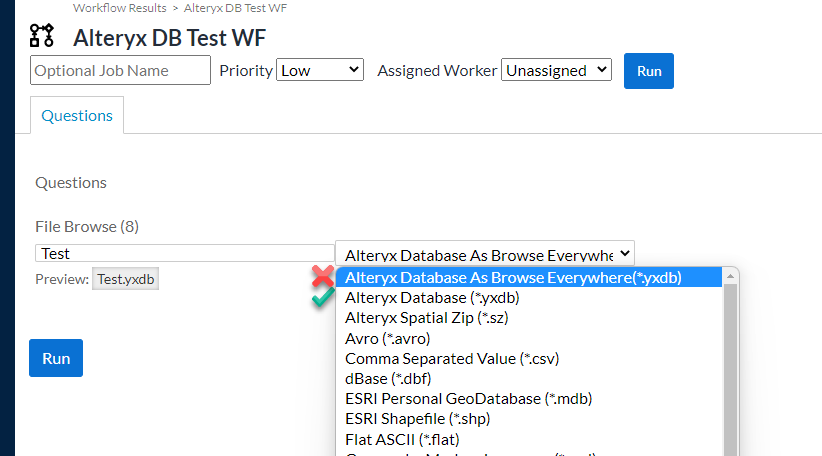
Task: Click the Run button below the preview
Action: coord(56,358)
